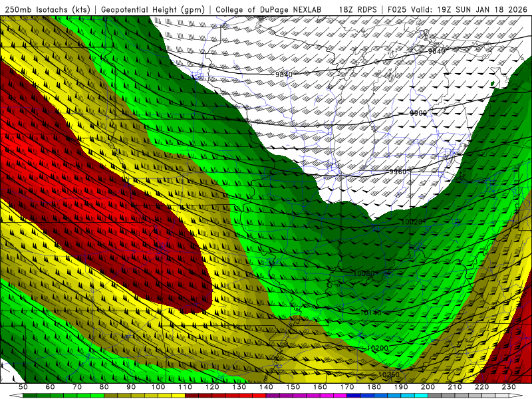This screenshot has width=532, height=399.
Task: Click the 9960 height contour label
Action: [397, 172]
